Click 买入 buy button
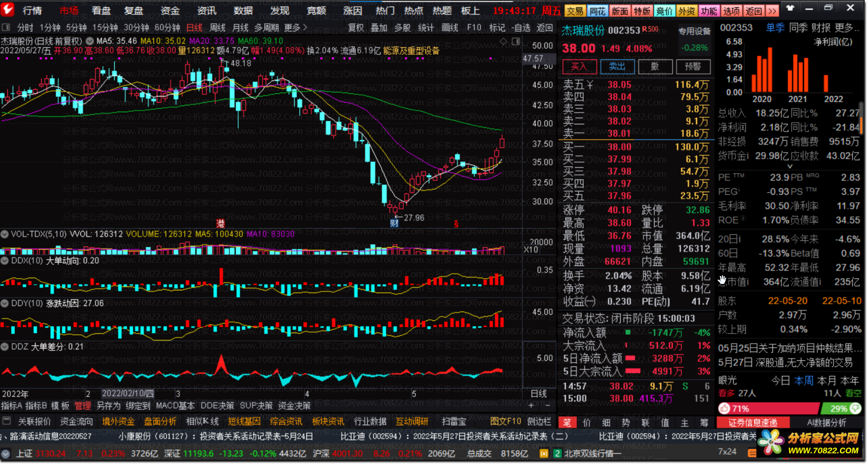This screenshot has height=464, width=868. pyautogui.click(x=579, y=66)
